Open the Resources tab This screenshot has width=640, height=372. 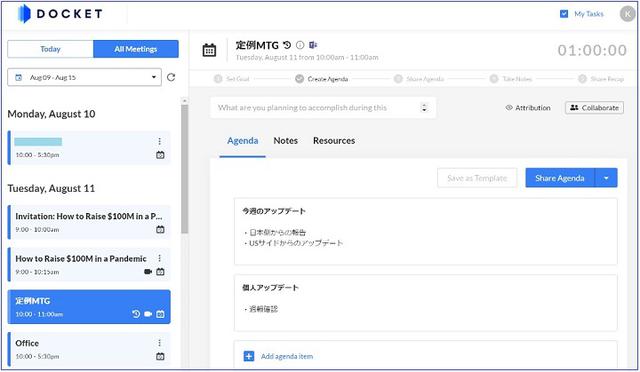(x=334, y=141)
